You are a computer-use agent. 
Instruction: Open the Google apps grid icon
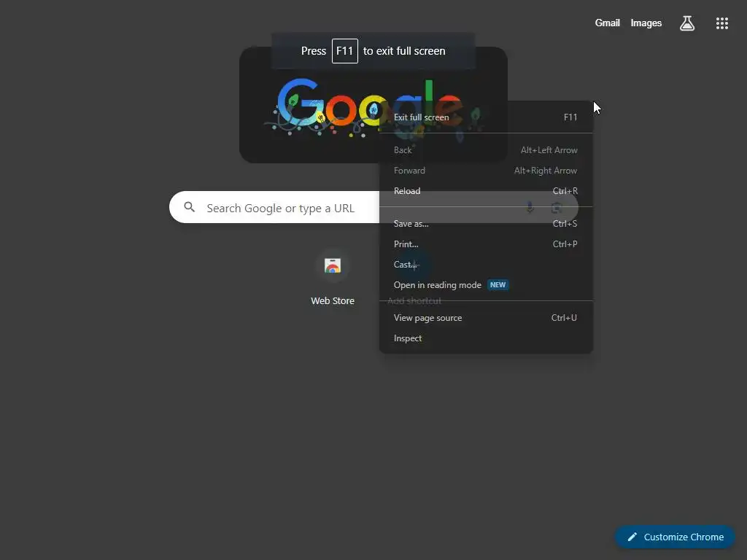(x=721, y=23)
